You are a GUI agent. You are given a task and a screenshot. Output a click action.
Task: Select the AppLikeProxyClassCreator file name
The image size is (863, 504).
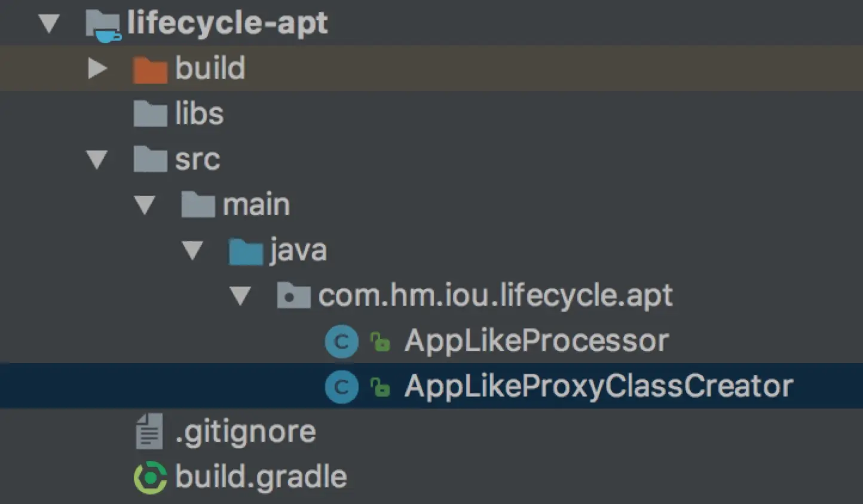click(598, 386)
